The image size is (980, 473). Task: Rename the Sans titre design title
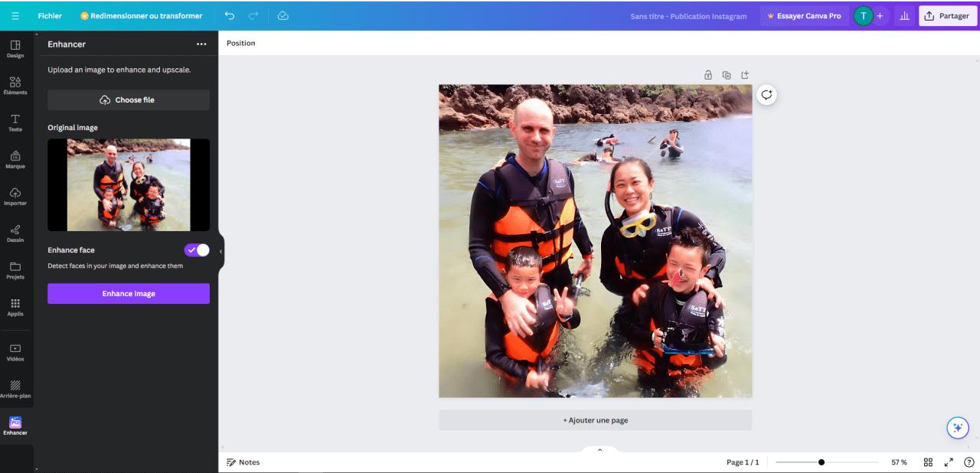688,16
